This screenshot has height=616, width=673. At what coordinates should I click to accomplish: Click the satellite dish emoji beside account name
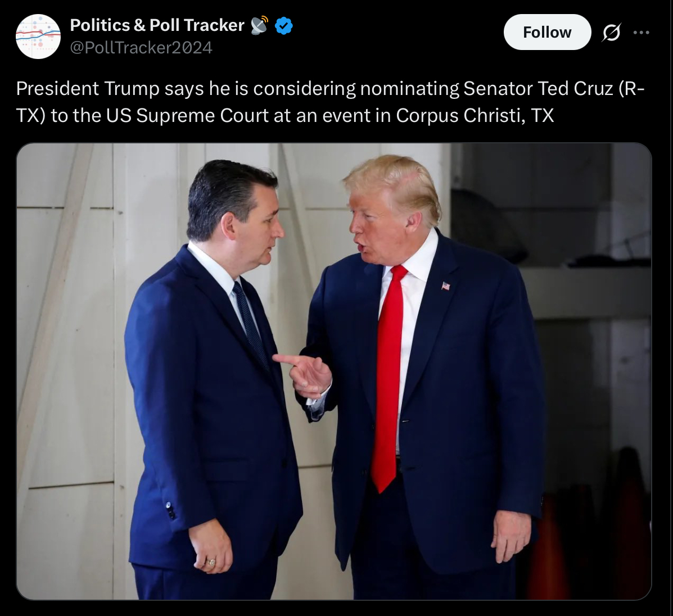pos(259,25)
